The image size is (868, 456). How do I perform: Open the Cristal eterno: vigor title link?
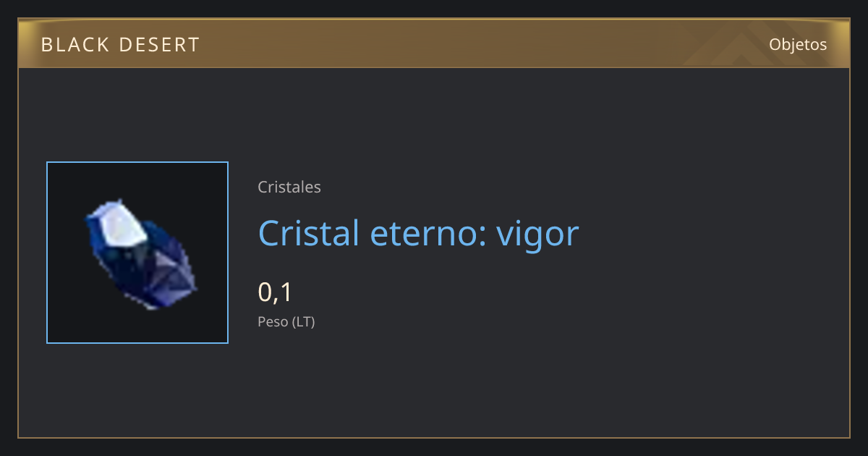(419, 234)
